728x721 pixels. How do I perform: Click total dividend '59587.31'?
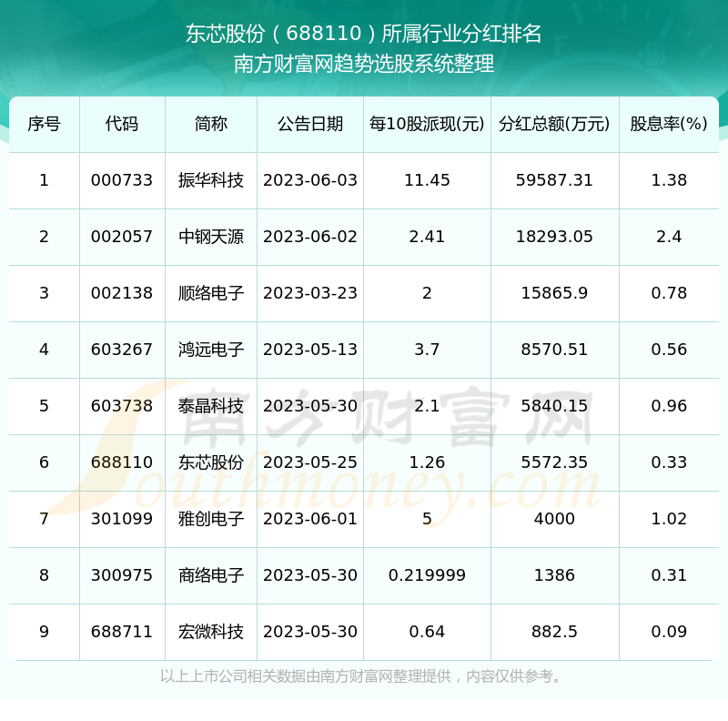[x=554, y=180]
